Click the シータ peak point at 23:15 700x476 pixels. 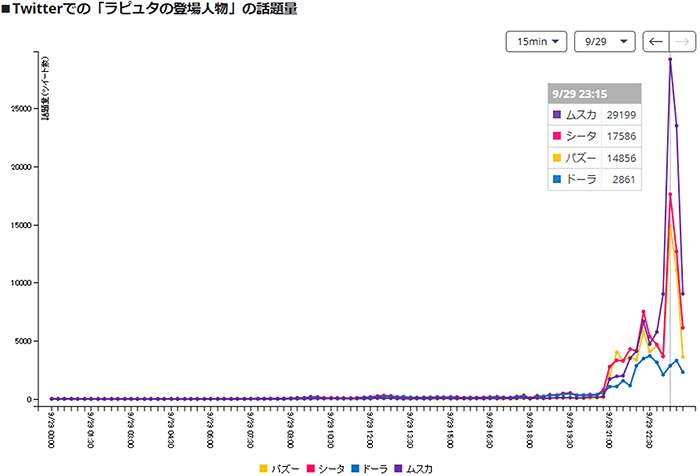click(670, 194)
